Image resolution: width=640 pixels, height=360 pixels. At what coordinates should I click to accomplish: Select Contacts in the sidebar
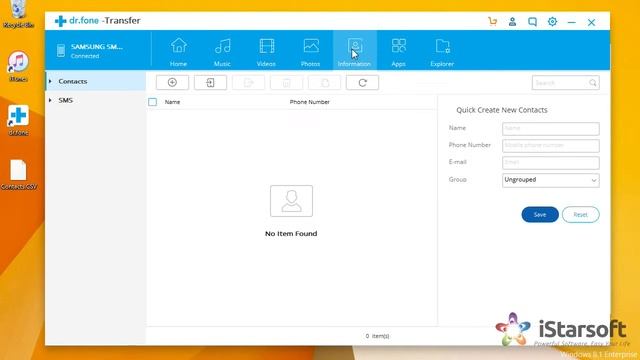(x=73, y=81)
